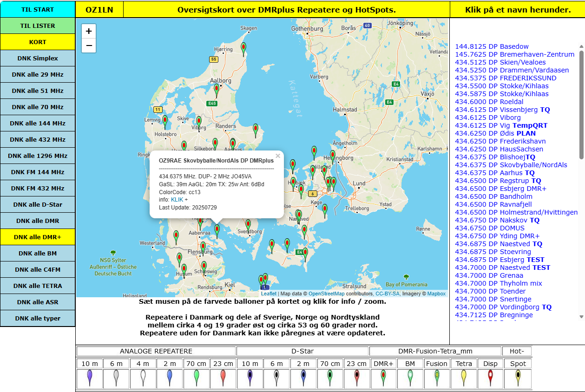
Task: Zoom out of the map with minus button
Action: 89,46
